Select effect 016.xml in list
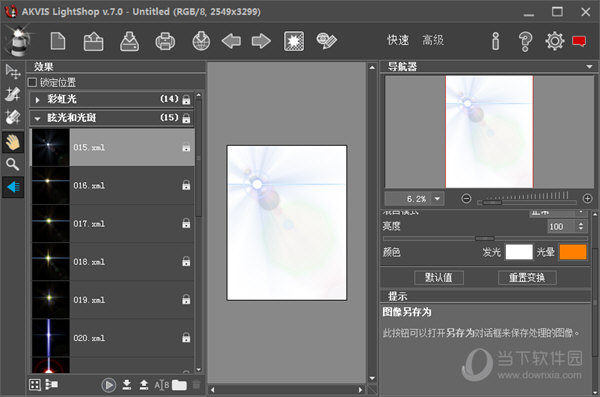Image resolution: width=600 pixels, height=397 pixels. click(113, 185)
